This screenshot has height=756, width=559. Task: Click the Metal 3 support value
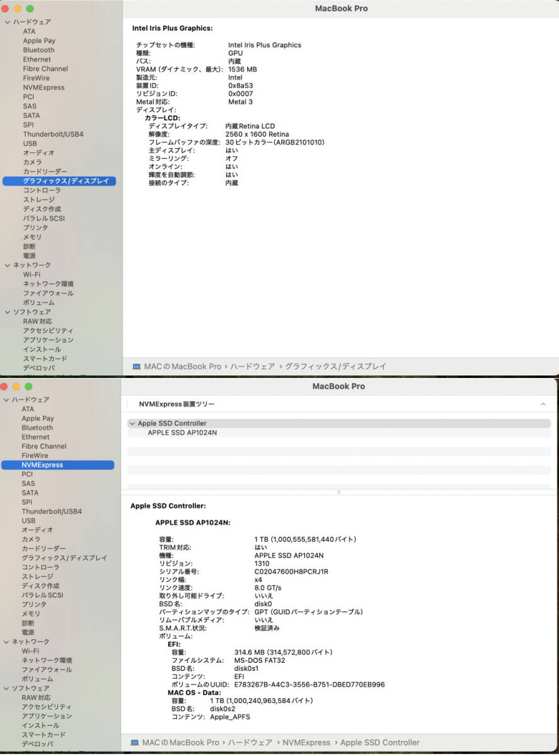pos(241,102)
